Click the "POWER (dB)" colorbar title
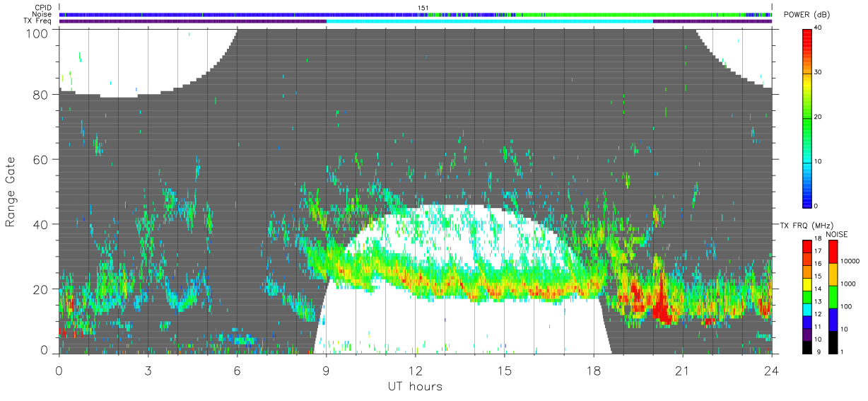 807,15
